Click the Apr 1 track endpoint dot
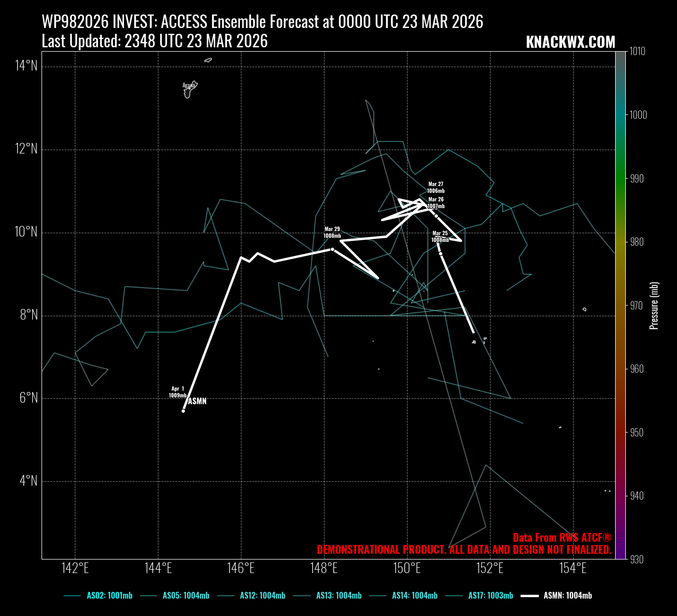This screenshot has height=616, width=677. click(x=183, y=411)
